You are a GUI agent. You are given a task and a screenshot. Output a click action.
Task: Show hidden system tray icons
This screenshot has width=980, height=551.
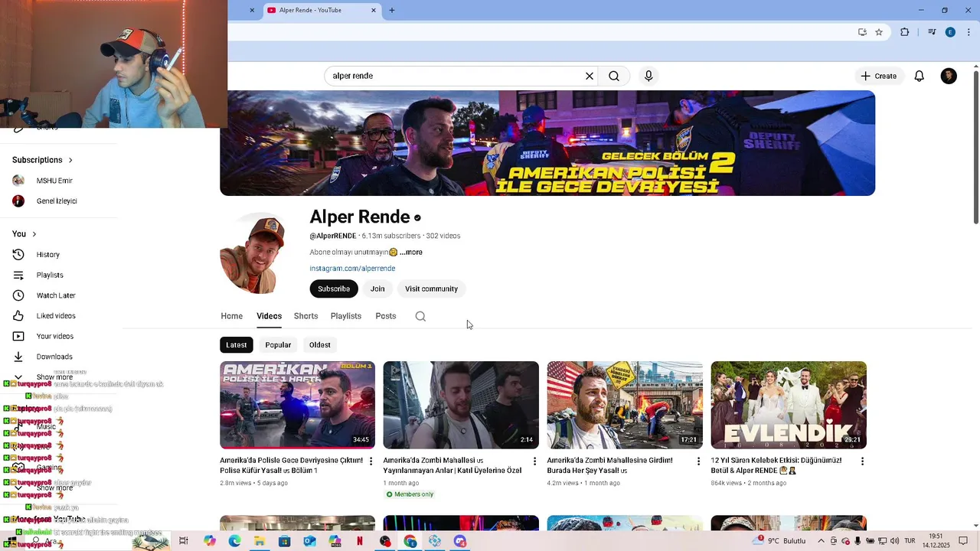pos(822,541)
